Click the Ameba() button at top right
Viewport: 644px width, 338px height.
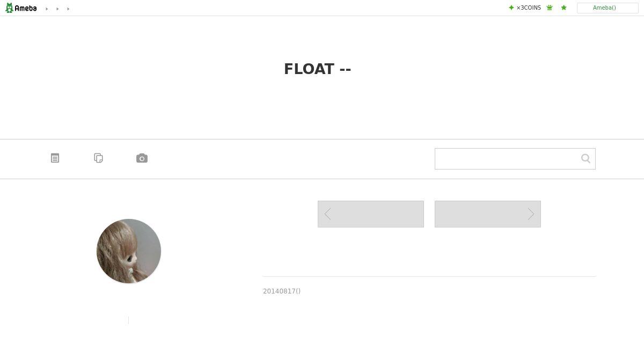(x=608, y=8)
